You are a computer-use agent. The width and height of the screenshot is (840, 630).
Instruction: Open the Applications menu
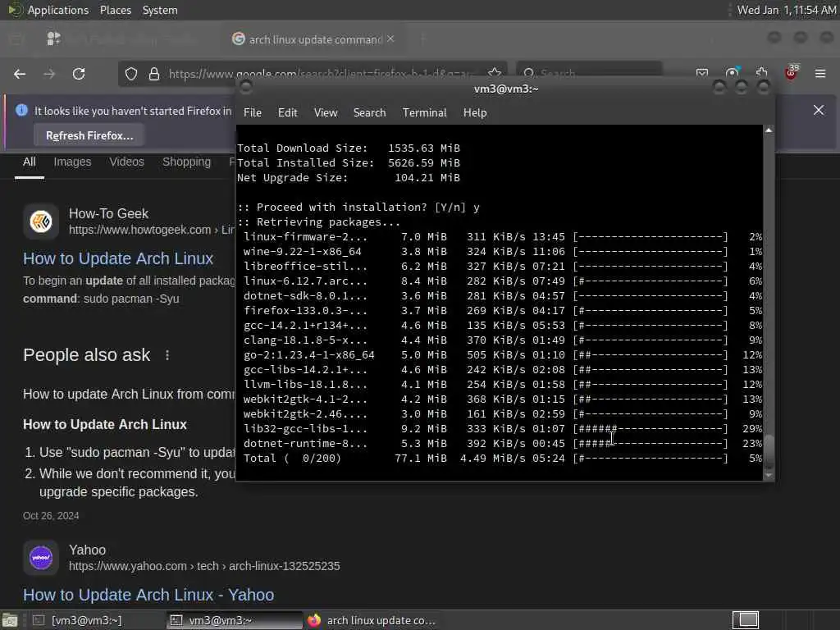58,10
